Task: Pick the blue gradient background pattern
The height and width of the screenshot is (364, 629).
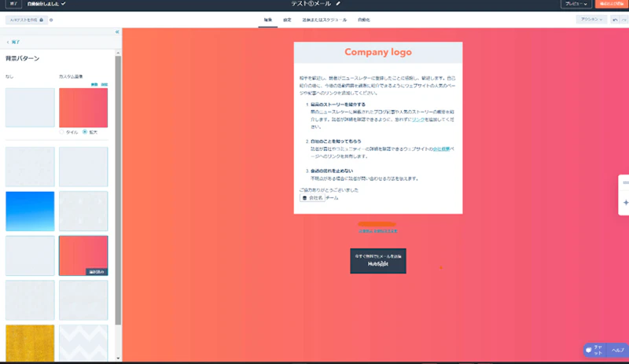Action: pos(30,211)
